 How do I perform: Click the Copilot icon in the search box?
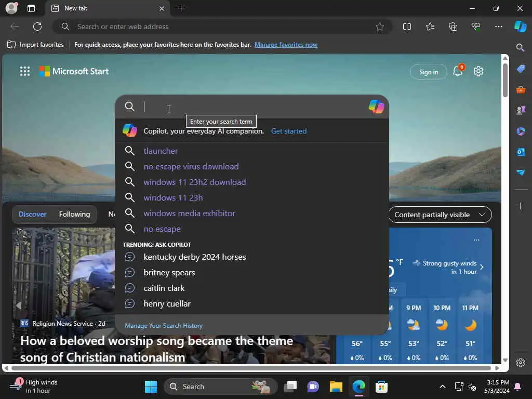tap(376, 107)
